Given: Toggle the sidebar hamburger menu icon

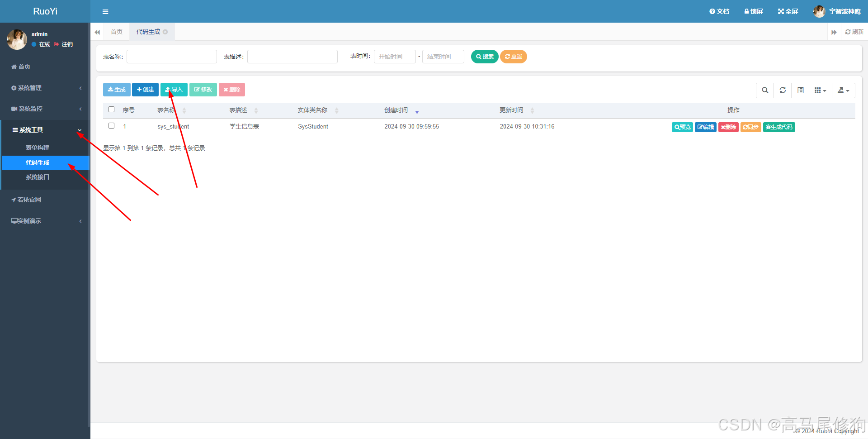Looking at the screenshot, I should point(105,12).
